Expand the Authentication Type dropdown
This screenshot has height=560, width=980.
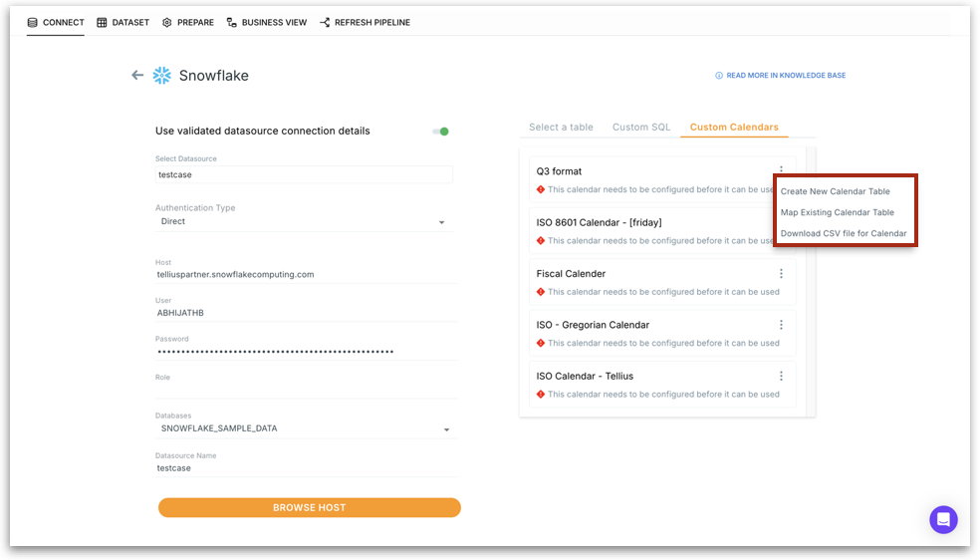[x=442, y=222]
